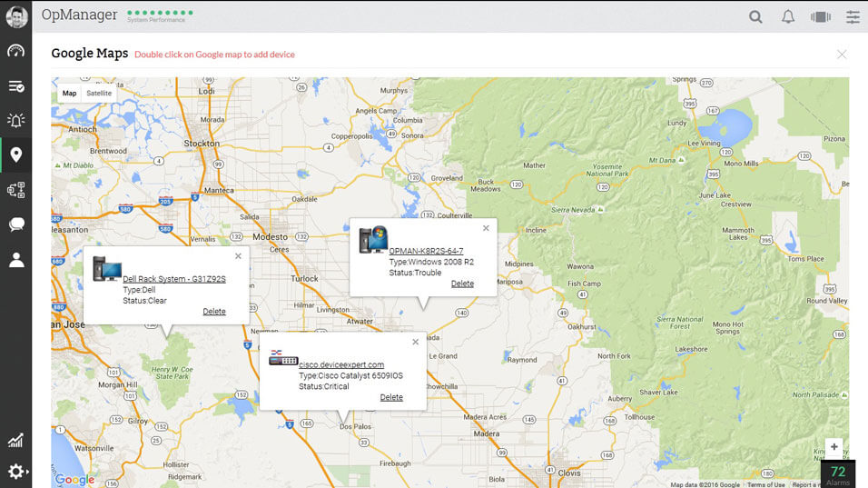Open the network topology icon in sidebar
The width and height of the screenshot is (868, 488).
(x=15, y=190)
